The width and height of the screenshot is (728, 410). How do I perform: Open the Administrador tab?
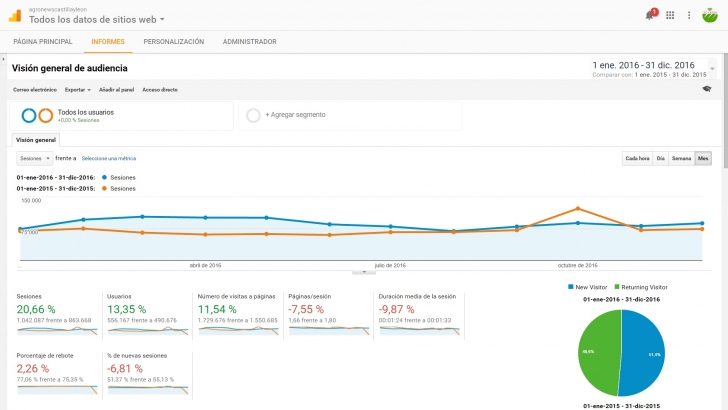249,42
